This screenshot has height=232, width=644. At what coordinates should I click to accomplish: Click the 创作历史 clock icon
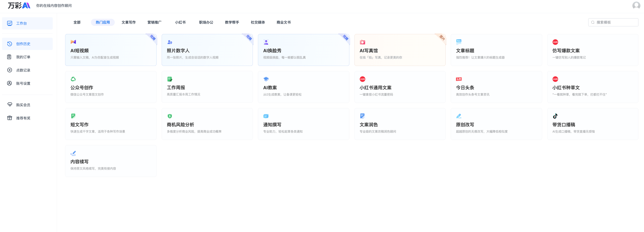click(10, 44)
